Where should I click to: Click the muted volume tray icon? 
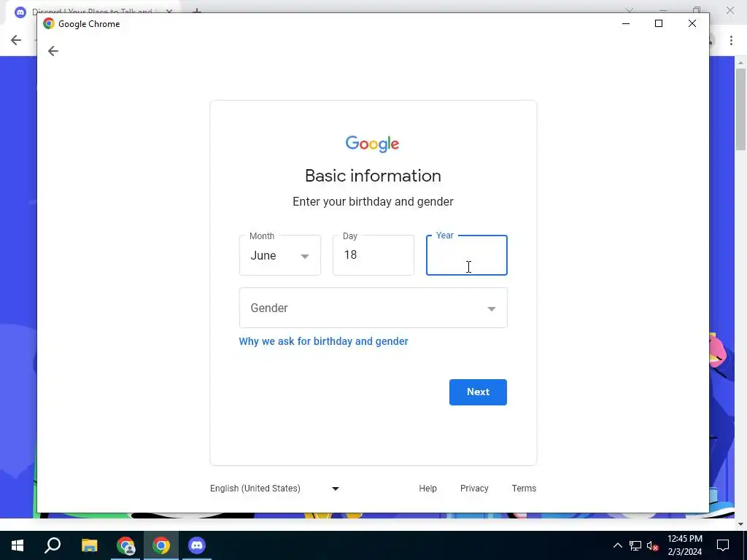[653, 545]
